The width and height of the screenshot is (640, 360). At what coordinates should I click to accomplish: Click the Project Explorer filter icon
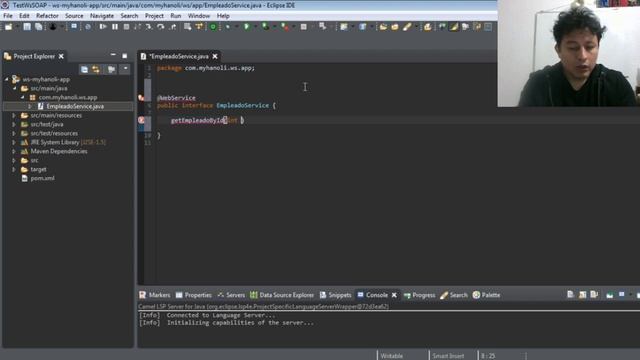coord(111,69)
